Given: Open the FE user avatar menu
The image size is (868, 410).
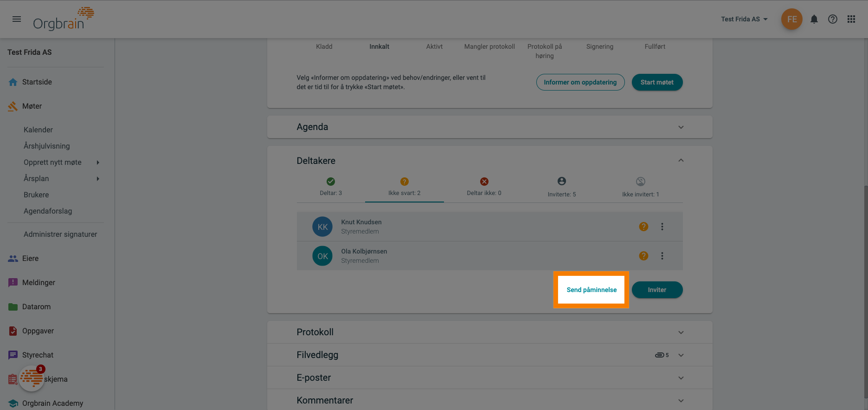Looking at the screenshot, I should coord(791,19).
